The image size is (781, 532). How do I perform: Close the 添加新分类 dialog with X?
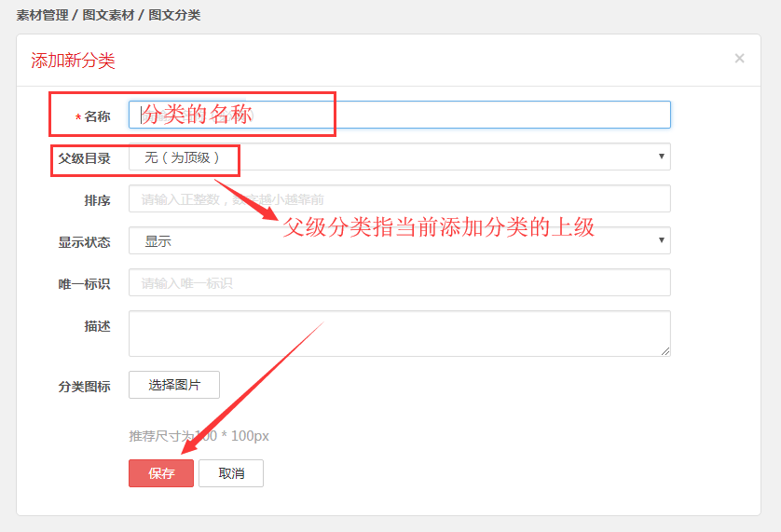tap(739, 59)
